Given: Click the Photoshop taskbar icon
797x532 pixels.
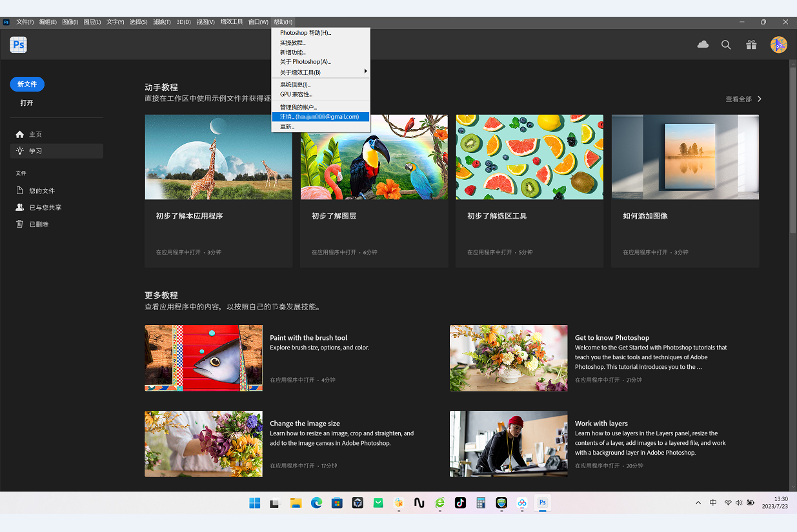Looking at the screenshot, I should tap(543, 503).
